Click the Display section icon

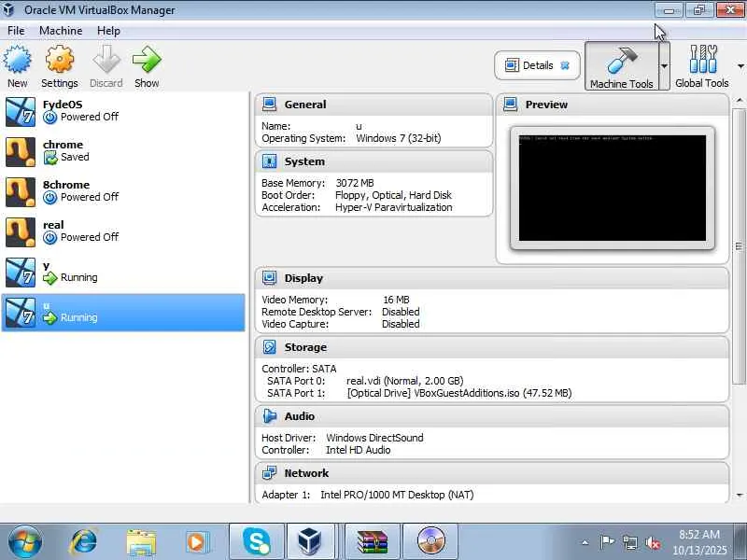click(269, 277)
